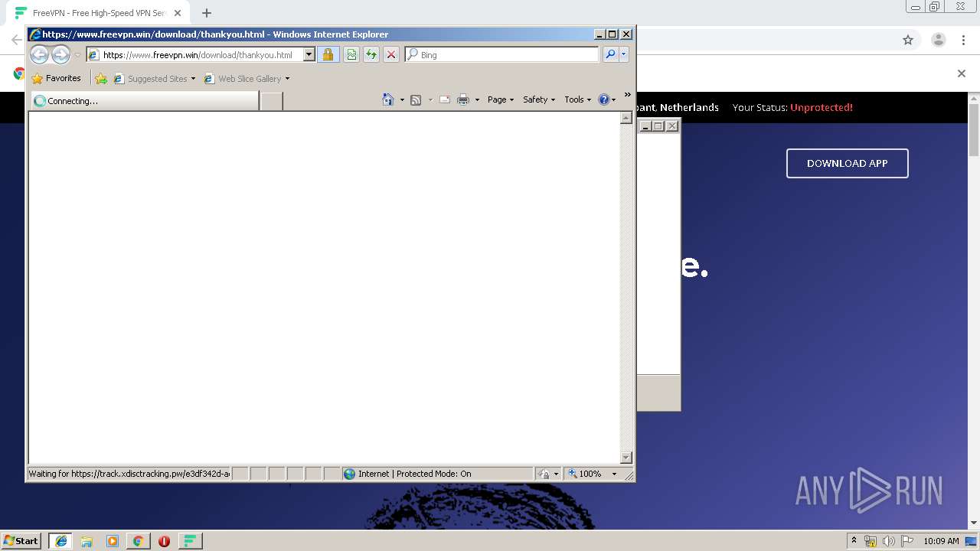Open Chrome taskbar icon
Image resolution: width=980 pixels, height=551 pixels.
[138, 540]
